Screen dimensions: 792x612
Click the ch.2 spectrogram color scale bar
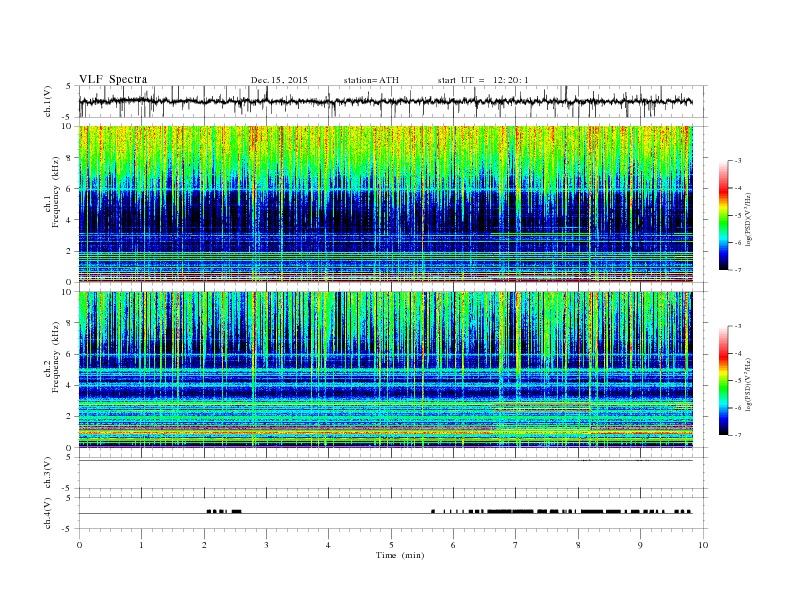pos(723,381)
